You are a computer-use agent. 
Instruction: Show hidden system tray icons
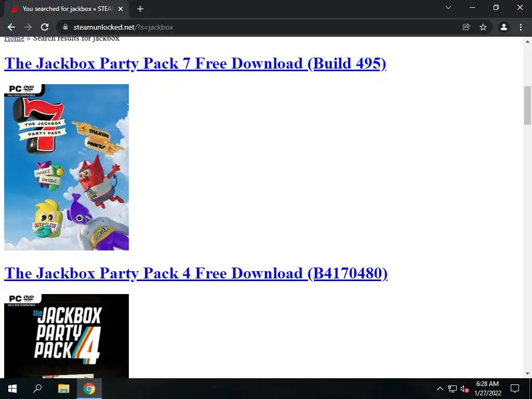point(440,389)
